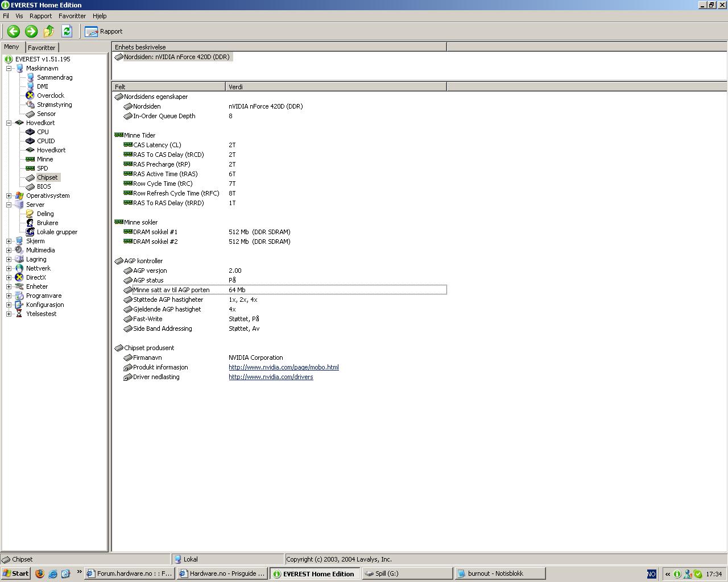Expand the Enheter tree node

pos(9,286)
